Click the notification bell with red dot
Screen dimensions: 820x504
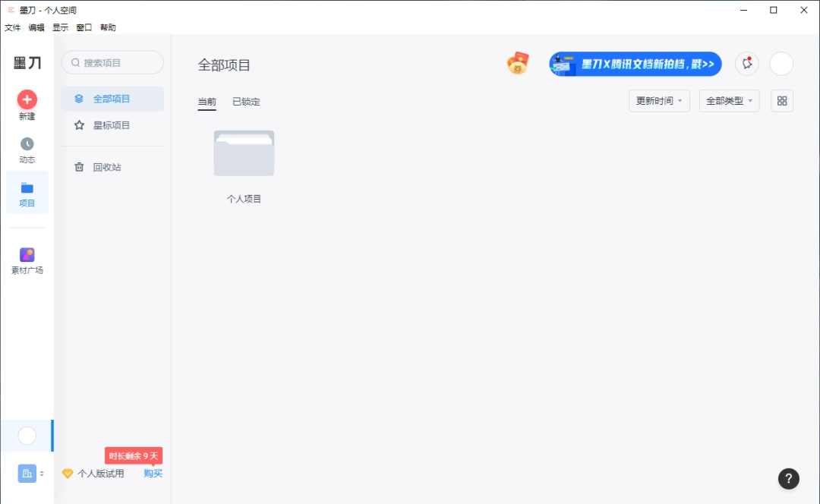coord(746,64)
